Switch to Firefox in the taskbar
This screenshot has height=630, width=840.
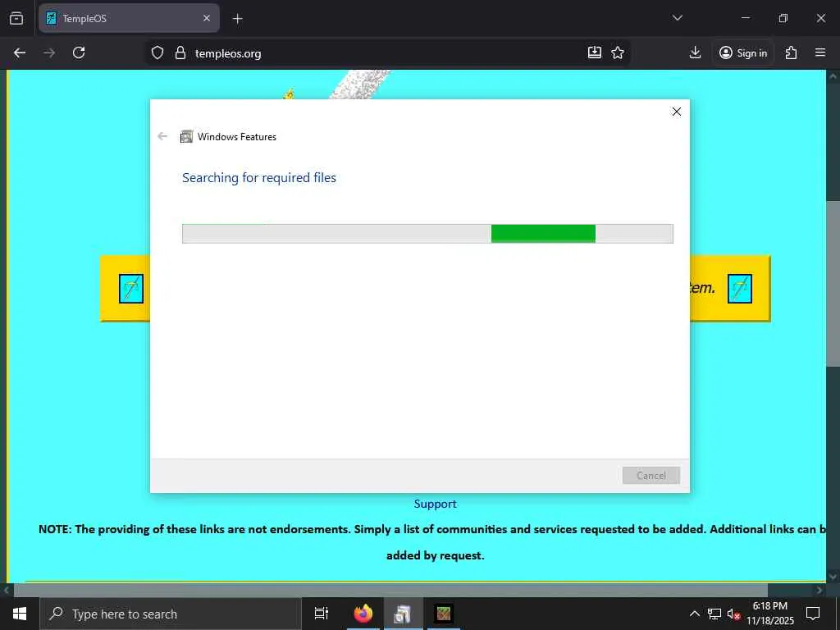tap(363, 614)
